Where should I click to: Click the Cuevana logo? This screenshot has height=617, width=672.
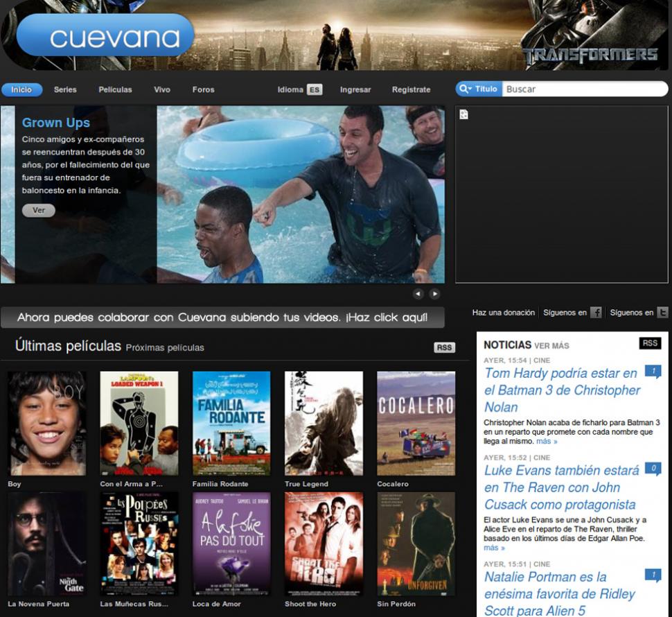[105, 36]
